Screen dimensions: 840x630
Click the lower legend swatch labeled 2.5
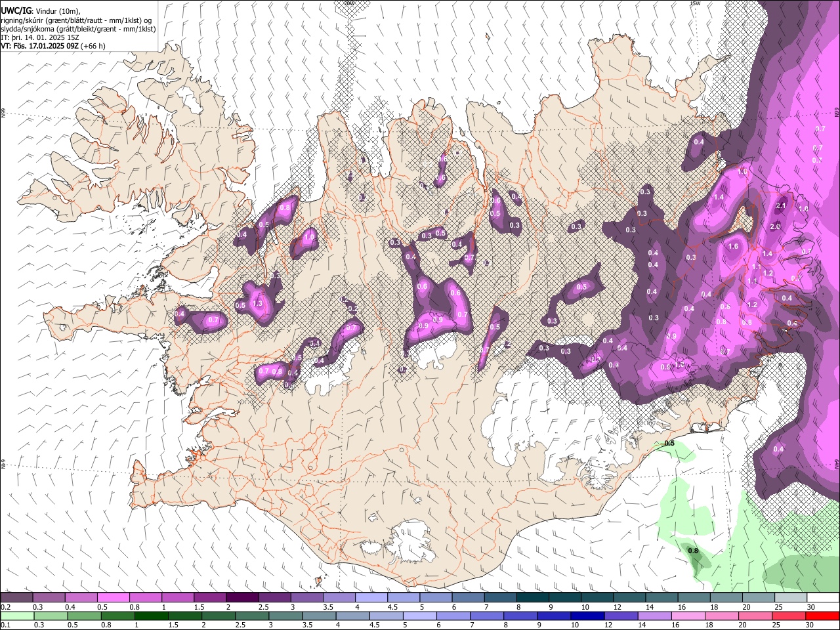coord(252,616)
